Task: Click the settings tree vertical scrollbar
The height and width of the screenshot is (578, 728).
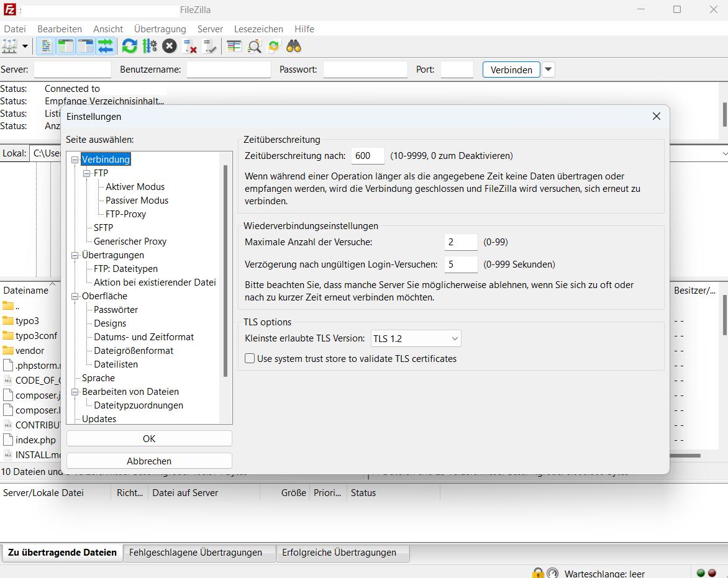Action: tap(225, 271)
